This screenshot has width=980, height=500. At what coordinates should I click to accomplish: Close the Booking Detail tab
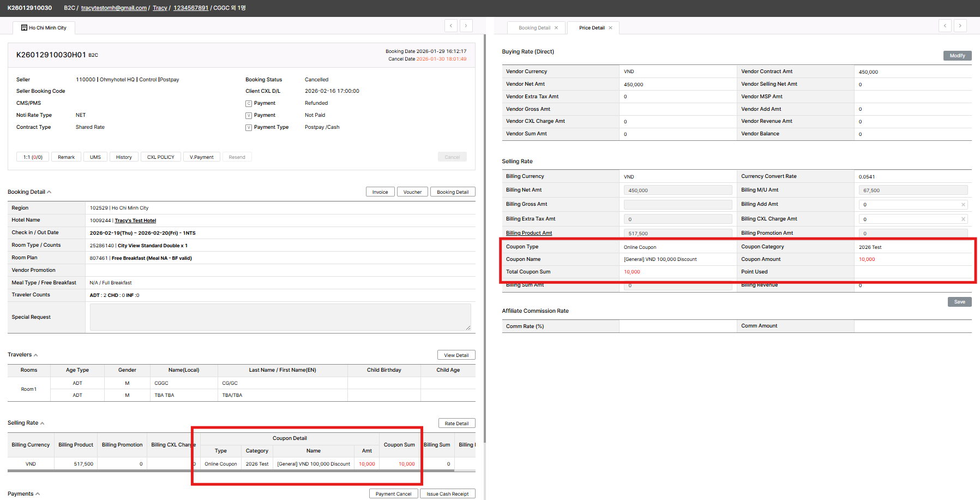[x=556, y=28]
